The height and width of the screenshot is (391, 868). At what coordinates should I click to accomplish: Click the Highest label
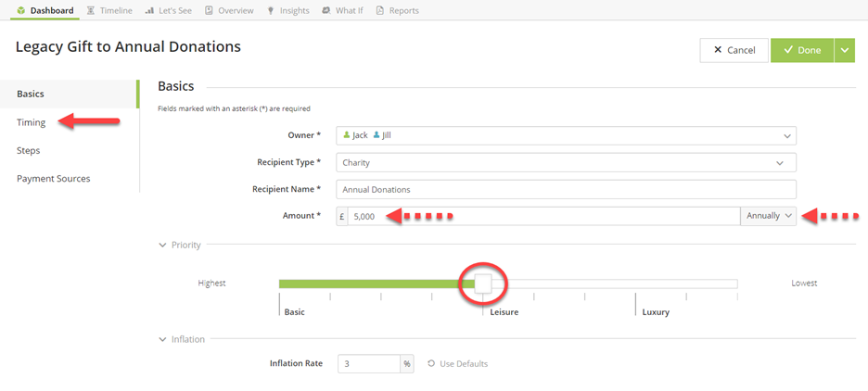212,284
